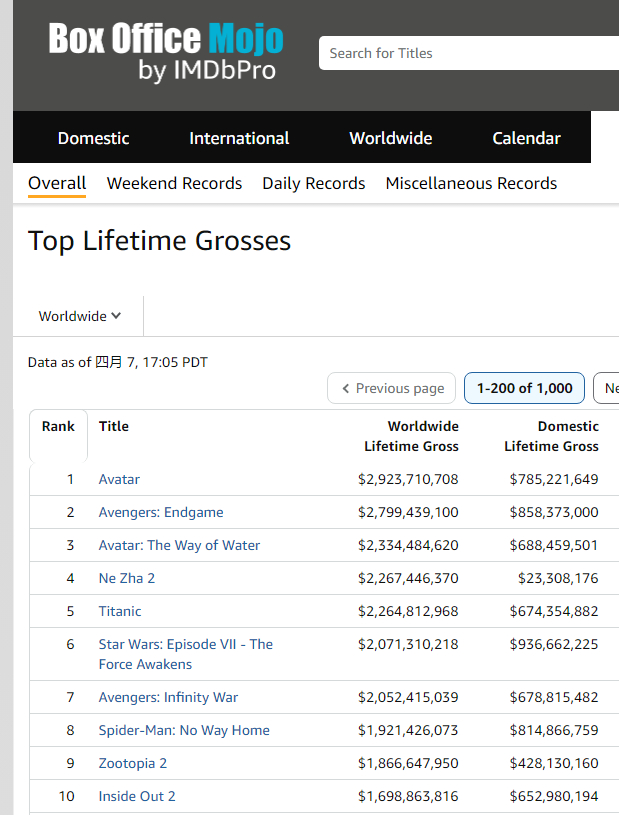Open the 1-200 of 1,000 page selector
Viewport: 619px width, 815px height.
click(x=524, y=388)
